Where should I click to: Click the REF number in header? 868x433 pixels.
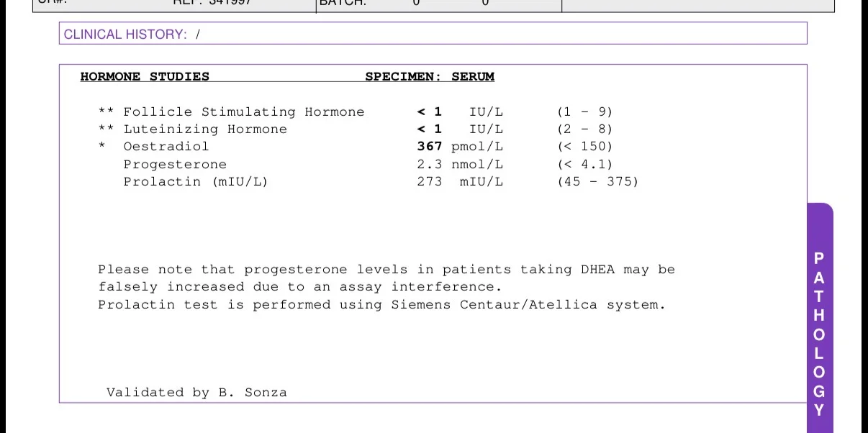tap(210, 4)
